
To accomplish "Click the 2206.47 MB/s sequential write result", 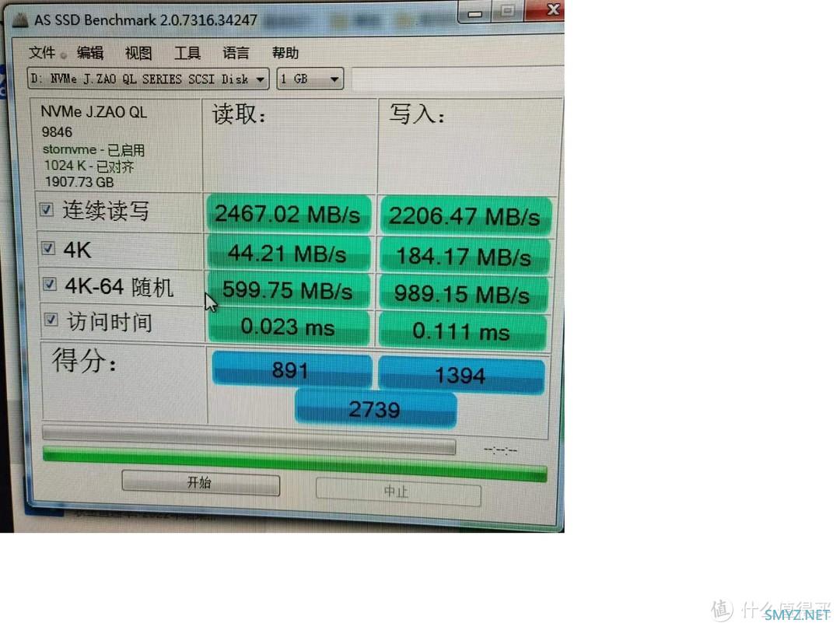I will tap(465, 216).
